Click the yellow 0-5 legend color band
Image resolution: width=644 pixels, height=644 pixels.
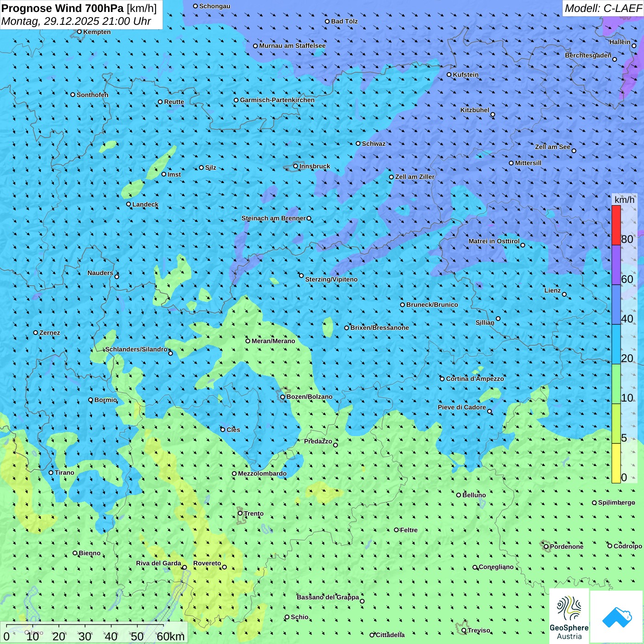(616, 463)
